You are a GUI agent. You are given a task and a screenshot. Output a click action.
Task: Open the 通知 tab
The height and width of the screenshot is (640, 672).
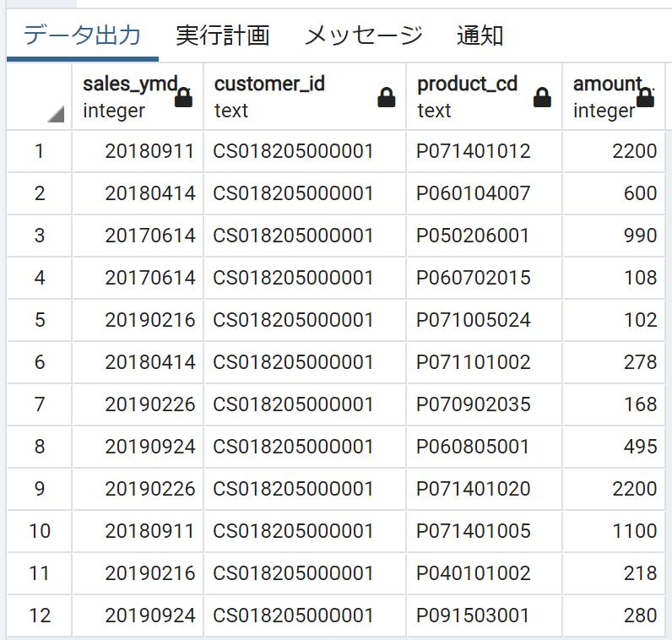pos(480,35)
